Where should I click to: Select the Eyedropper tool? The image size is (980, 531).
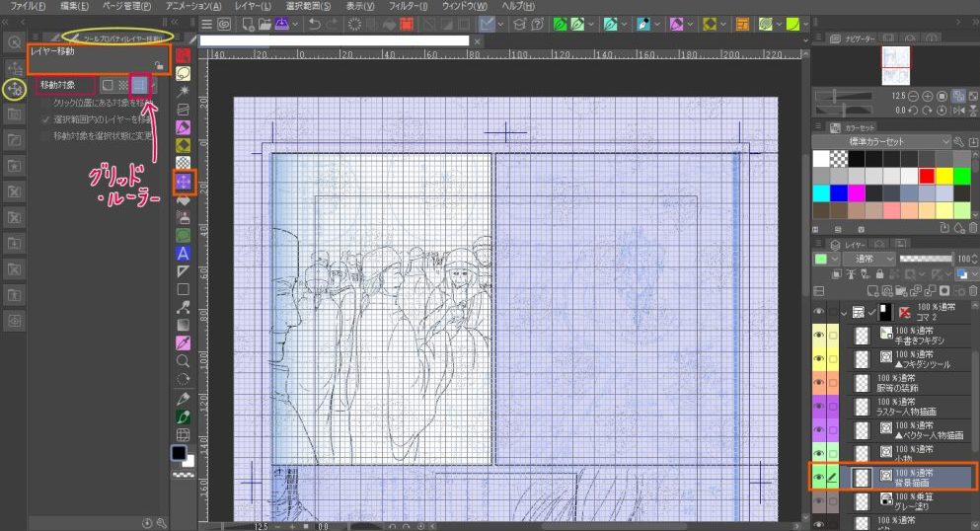[x=183, y=342]
